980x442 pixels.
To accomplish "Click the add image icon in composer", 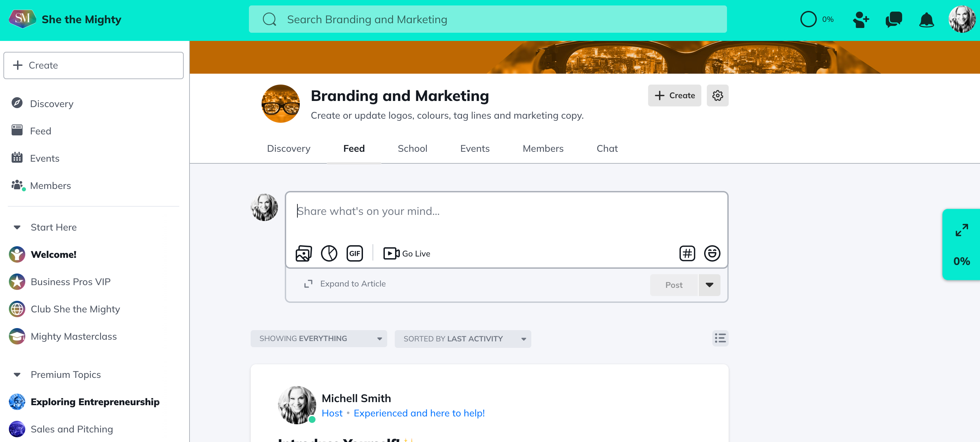I will 303,253.
